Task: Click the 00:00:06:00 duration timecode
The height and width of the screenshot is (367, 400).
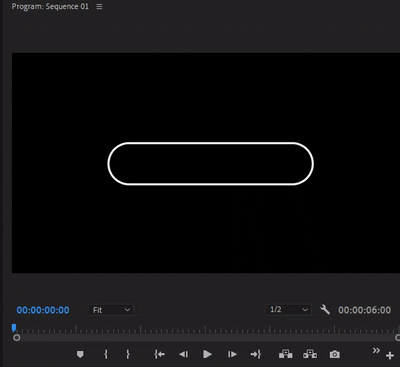Action: click(364, 310)
